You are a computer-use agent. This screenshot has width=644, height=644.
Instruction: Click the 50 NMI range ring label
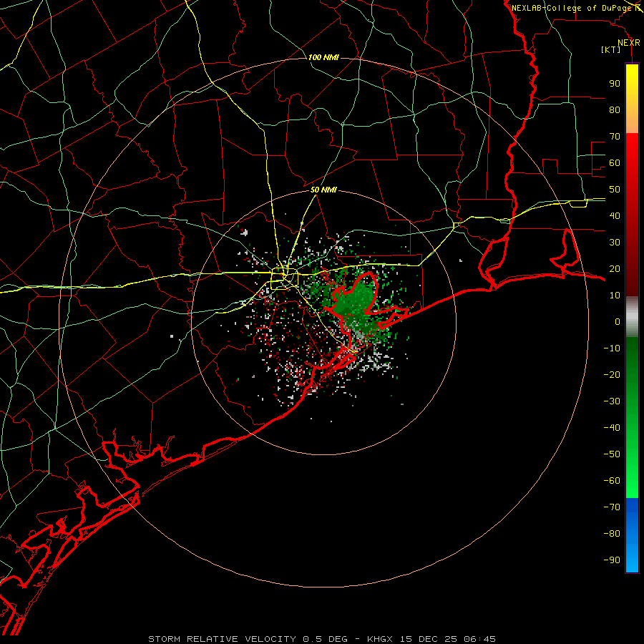point(323,190)
